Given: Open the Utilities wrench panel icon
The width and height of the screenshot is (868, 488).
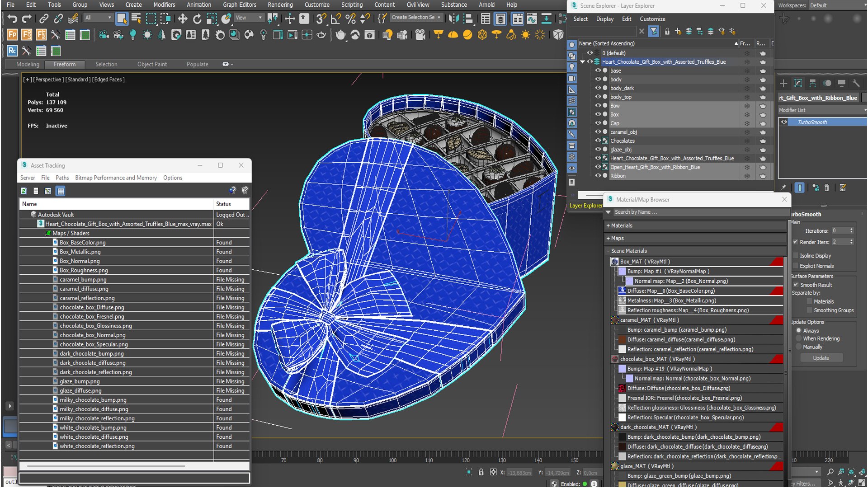Looking at the screenshot, I should point(856,83).
